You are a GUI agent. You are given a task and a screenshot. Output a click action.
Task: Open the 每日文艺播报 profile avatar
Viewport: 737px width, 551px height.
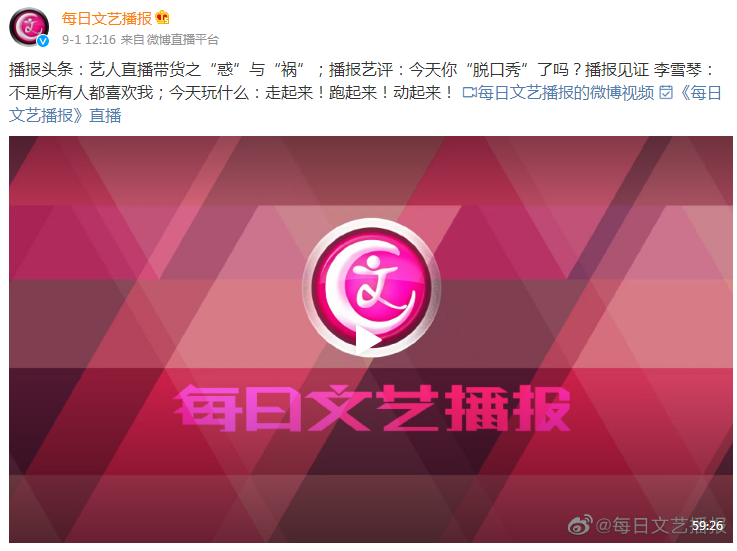(29, 27)
